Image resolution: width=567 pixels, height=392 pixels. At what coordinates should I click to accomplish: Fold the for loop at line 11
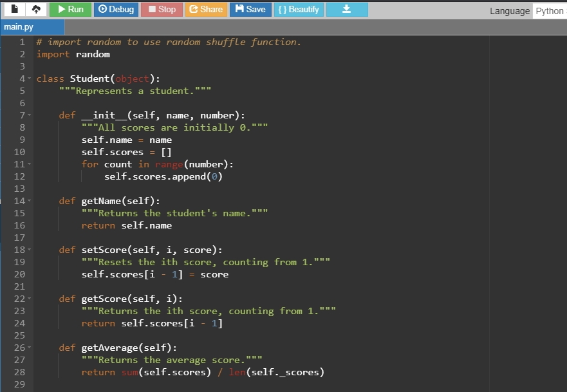30,165
